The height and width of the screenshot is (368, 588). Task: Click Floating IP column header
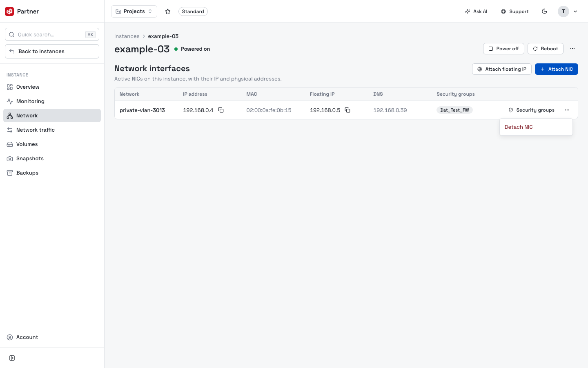[322, 94]
